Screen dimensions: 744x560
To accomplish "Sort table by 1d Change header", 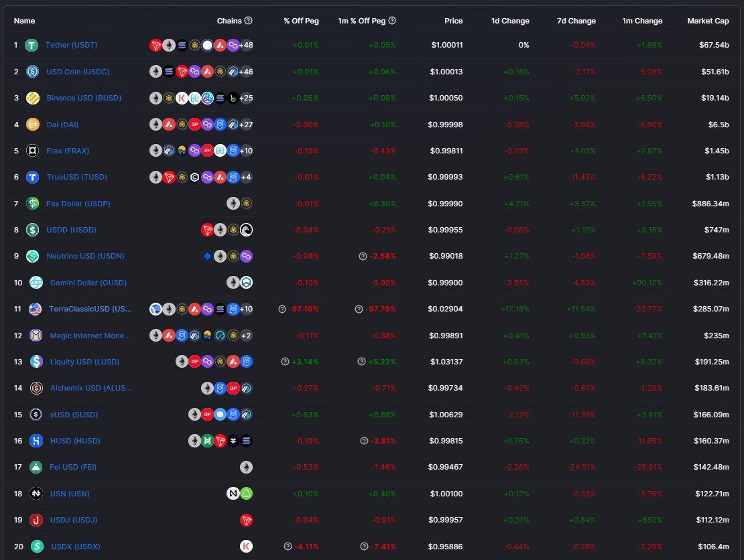I will (510, 21).
